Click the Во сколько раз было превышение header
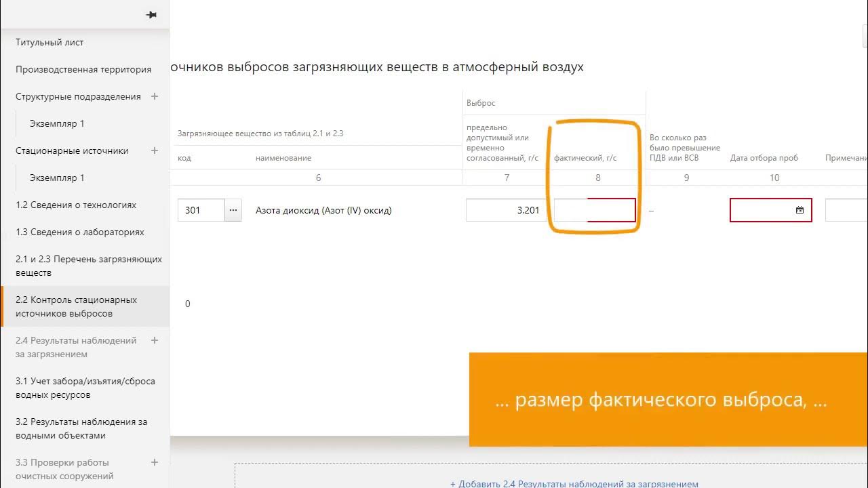This screenshot has height=488, width=868. click(x=685, y=148)
